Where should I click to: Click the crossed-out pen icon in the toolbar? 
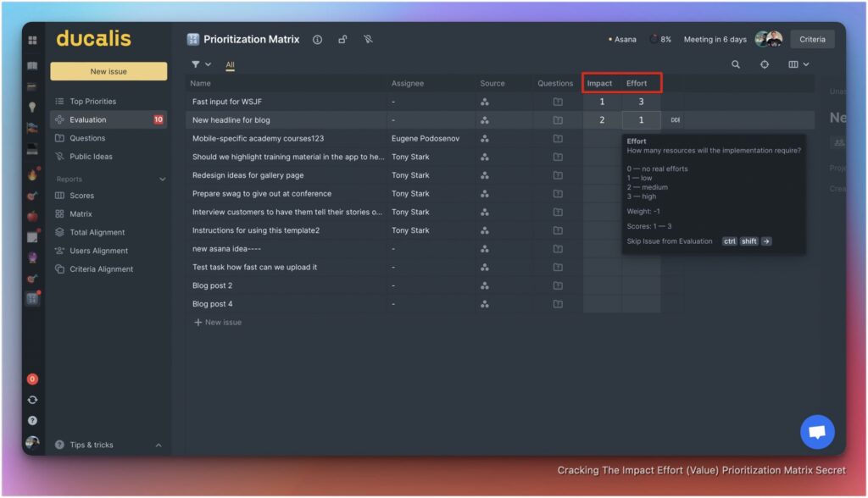[369, 39]
